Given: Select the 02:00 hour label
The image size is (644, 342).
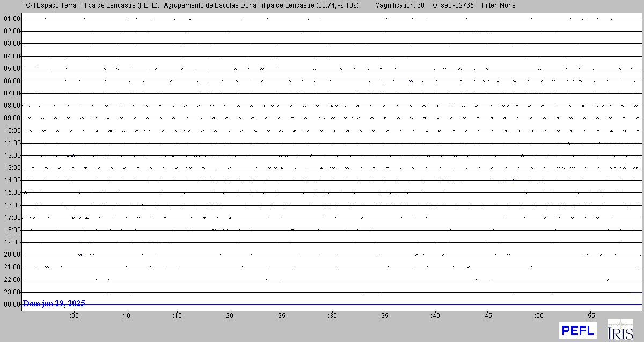Looking at the screenshot, I should 12,31.
